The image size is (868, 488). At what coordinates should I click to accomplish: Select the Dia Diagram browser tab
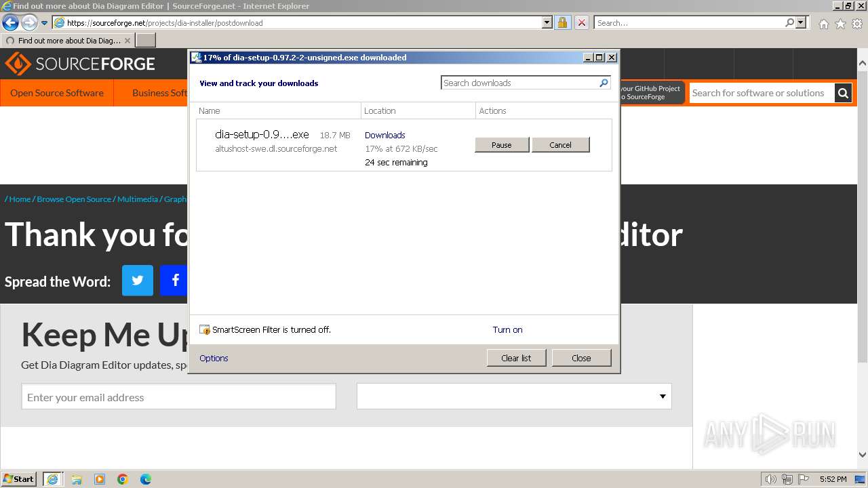tap(68, 41)
